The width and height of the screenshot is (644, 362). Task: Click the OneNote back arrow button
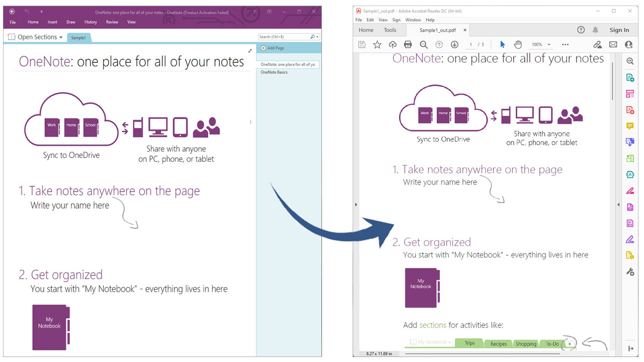click(x=12, y=12)
